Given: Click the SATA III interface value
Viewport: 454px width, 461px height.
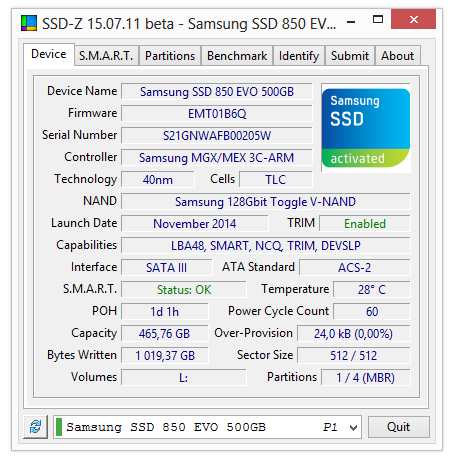Looking at the screenshot, I should [x=167, y=268].
